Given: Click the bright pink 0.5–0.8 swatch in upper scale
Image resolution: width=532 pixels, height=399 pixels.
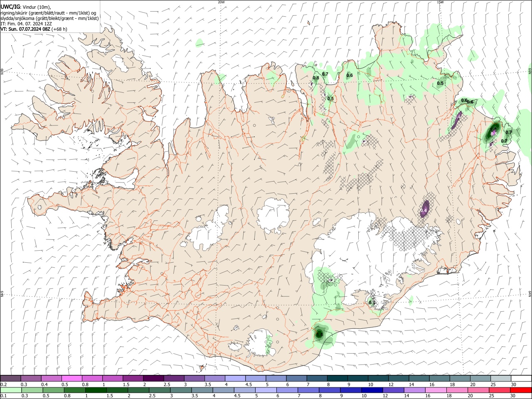Looking at the screenshot, I should pos(72,378).
